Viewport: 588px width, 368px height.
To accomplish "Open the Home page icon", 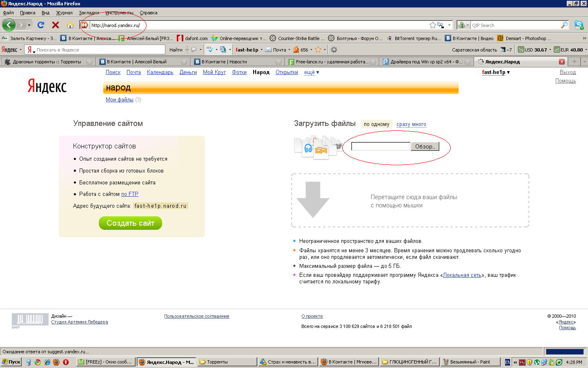I will click(70, 25).
